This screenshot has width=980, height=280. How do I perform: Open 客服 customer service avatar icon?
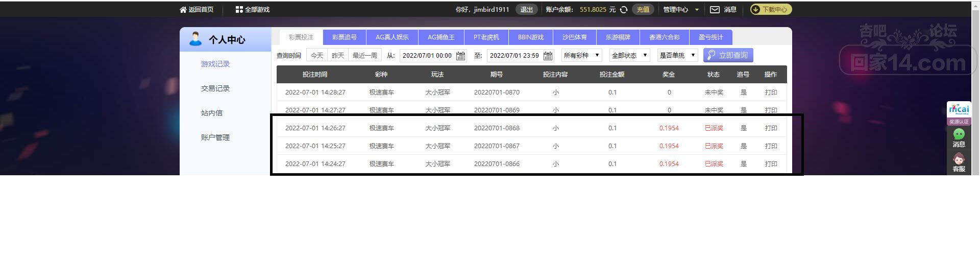(x=959, y=158)
